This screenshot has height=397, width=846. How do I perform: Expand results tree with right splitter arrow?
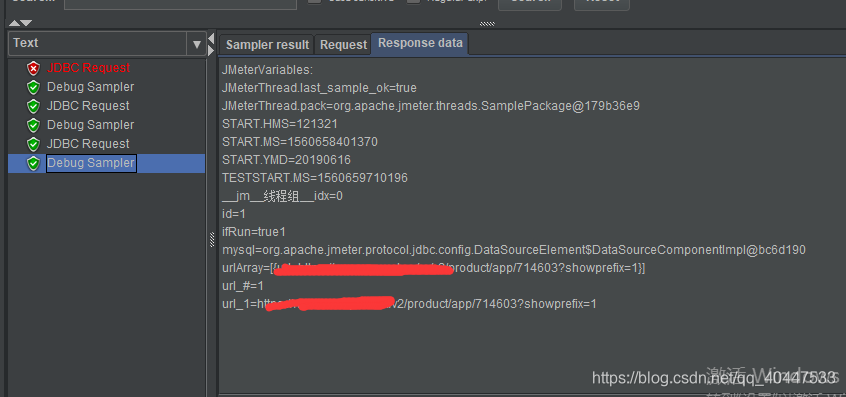point(211,51)
